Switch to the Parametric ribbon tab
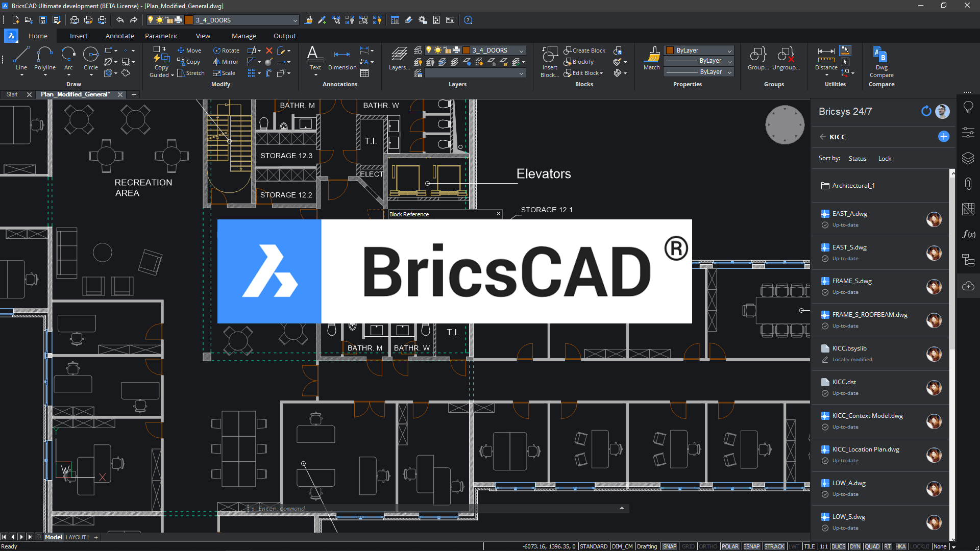 coord(161,36)
